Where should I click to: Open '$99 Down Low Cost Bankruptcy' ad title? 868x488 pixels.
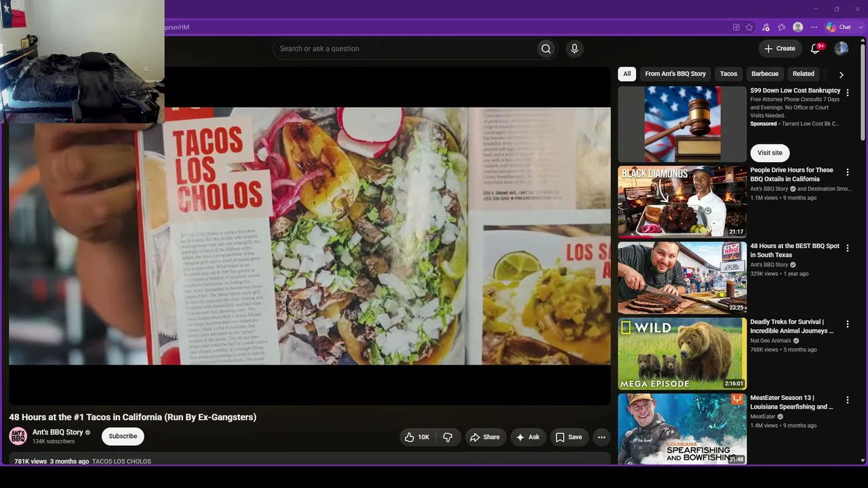[x=795, y=90]
